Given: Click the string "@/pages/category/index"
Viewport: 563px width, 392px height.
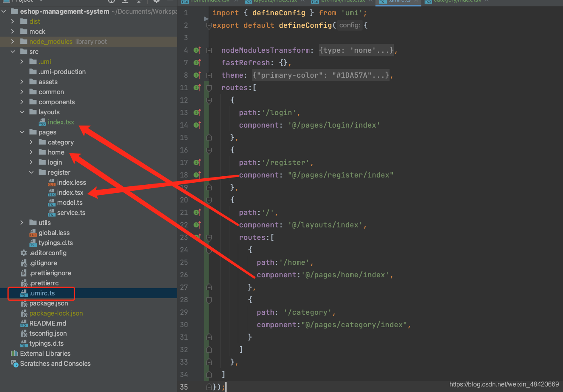Looking at the screenshot, I should pyautogui.click(x=354, y=325).
